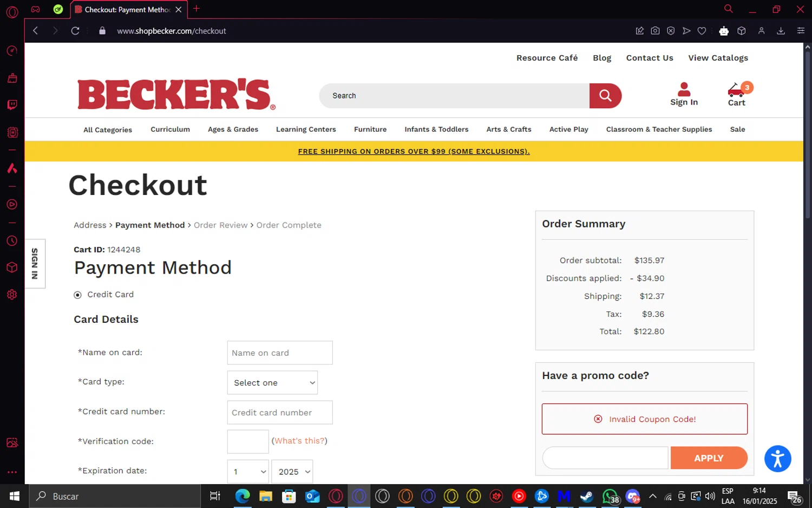Launch Steam from the taskbar

(586, 496)
